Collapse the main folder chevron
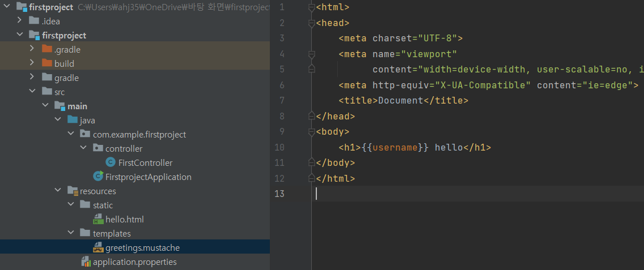This screenshot has height=270, width=644. click(45, 106)
